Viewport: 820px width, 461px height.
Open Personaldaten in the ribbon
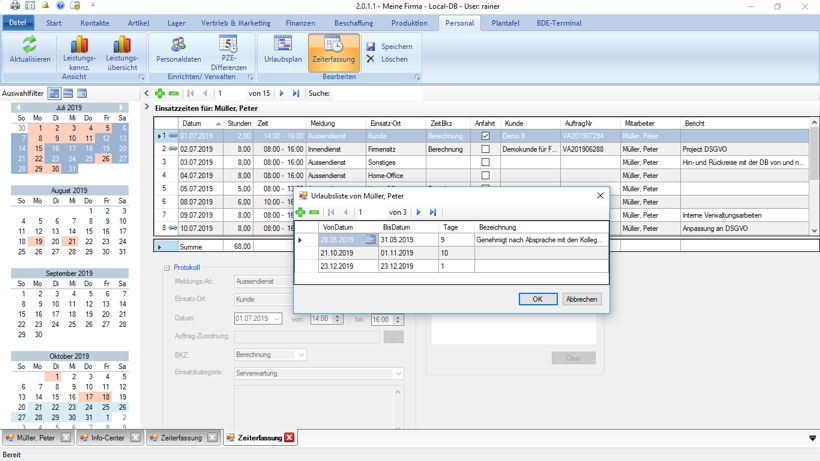pyautogui.click(x=178, y=50)
